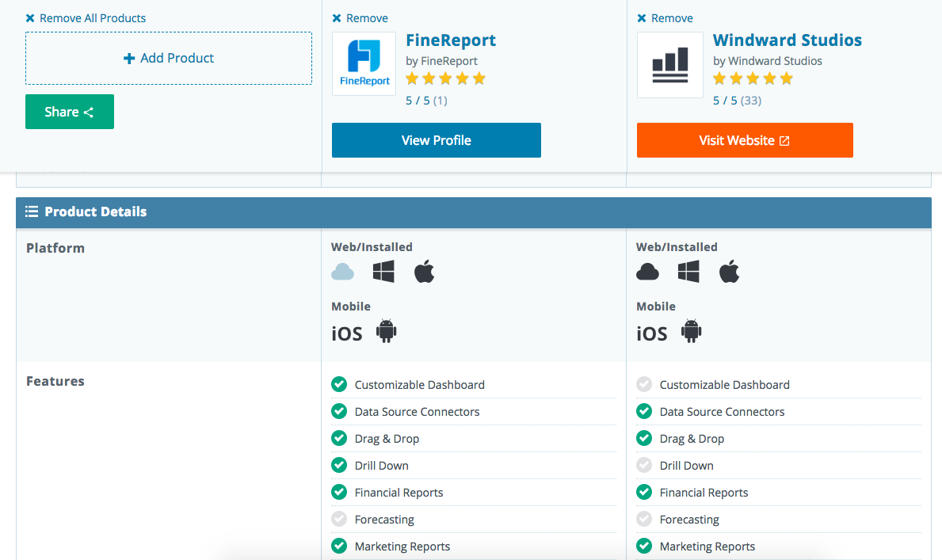942x560 pixels.
Task: Click the Product Details section header
Action: pos(474,212)
